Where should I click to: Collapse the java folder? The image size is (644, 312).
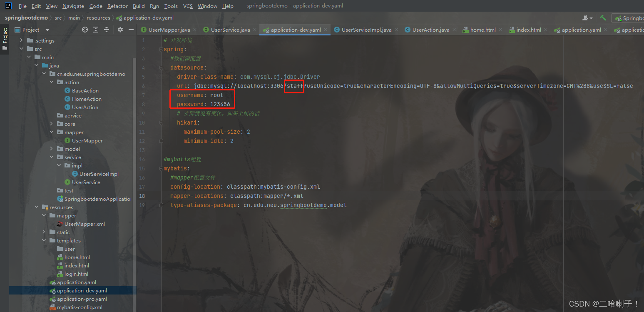[x=37, y=65]
